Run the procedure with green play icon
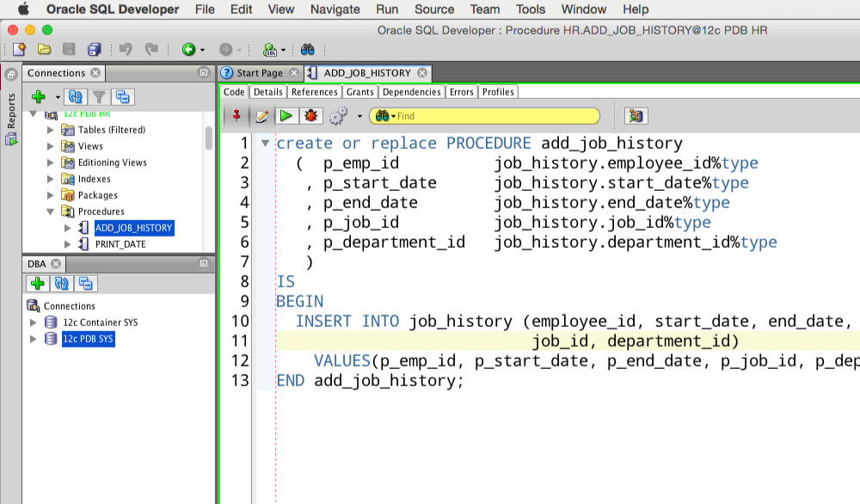The height and width of the screenshot is (504, 860). [286, 116]
